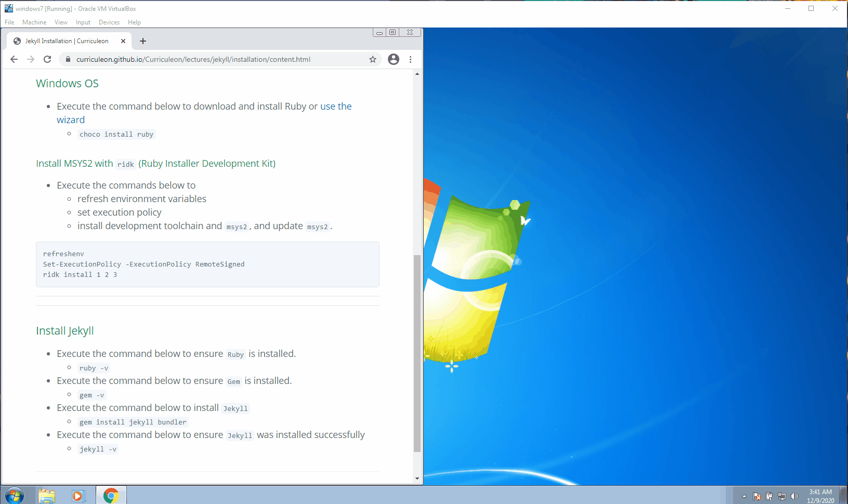
Task: Open the Machine menu of VirtualBox
Action: [x=34, y=22]
